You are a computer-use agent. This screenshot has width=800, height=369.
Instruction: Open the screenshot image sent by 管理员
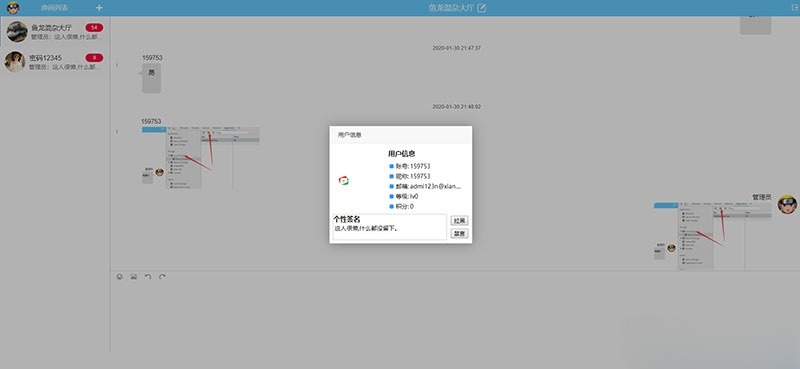(x=713, y=236)
